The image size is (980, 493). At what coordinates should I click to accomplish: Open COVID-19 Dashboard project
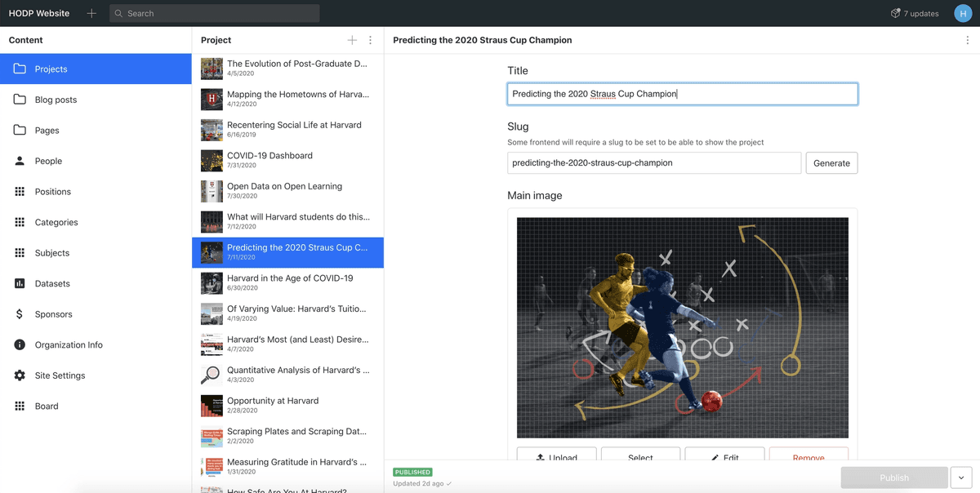pyautogui.click(x=287, y=160)
